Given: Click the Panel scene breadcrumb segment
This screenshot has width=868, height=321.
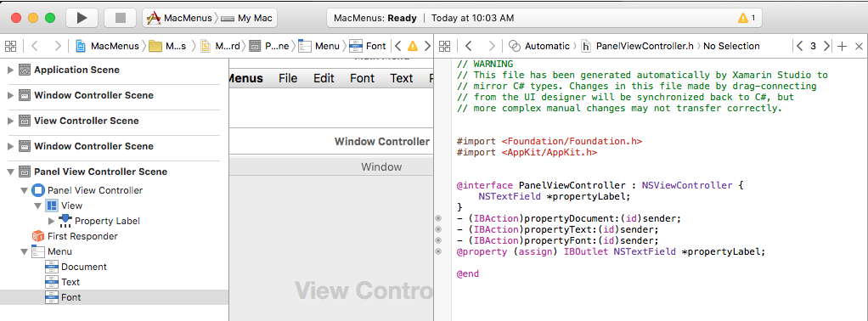Looking at the screenshot, I should (269, 46).
